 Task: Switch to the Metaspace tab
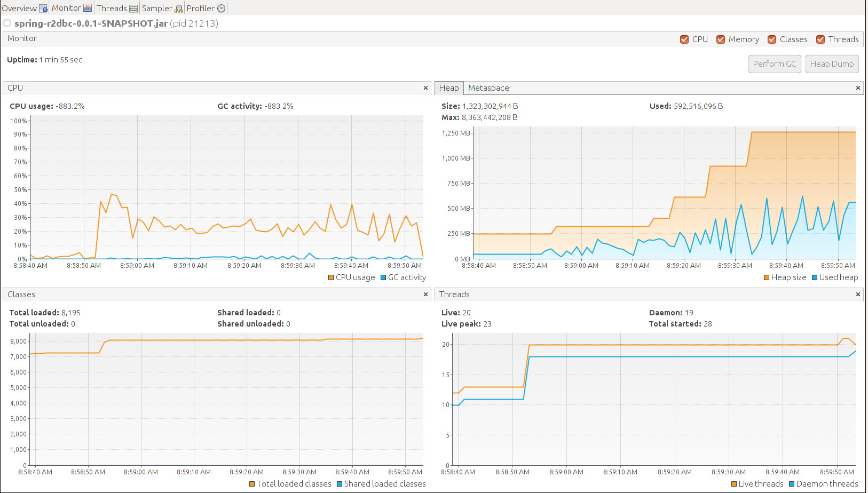pyautogui.click(x=488, y=88)
